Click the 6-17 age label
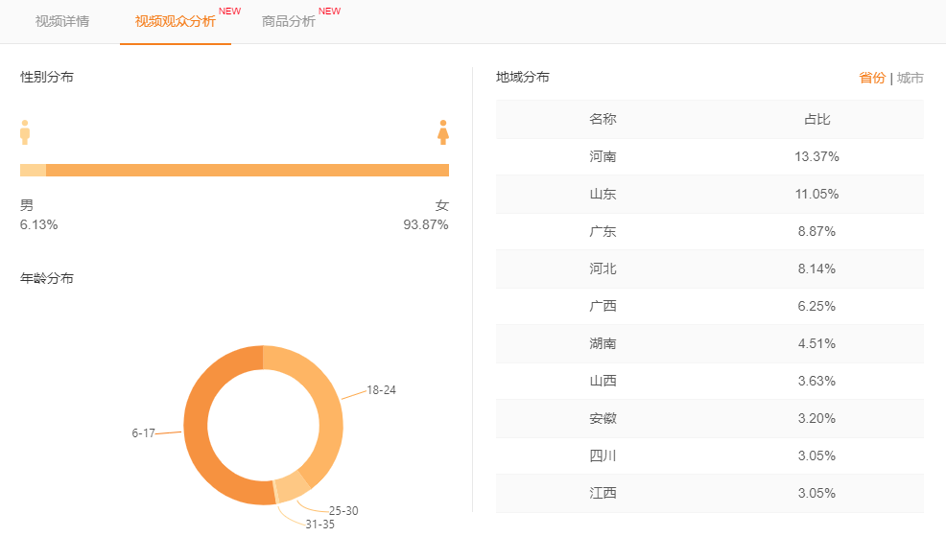The width and height of the screenshot is (946, 560). point(143,433)
